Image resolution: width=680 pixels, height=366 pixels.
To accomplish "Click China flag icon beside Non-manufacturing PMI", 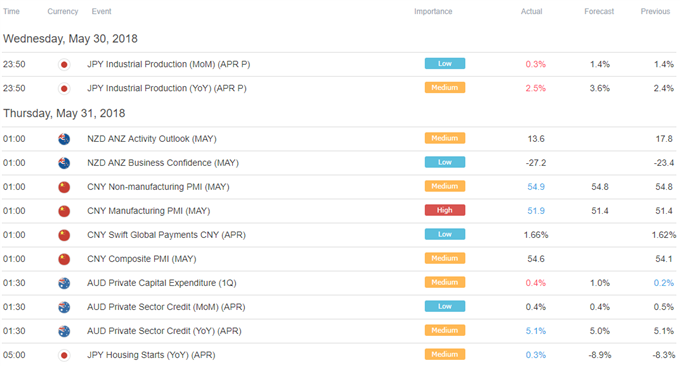I will [64, 187].
